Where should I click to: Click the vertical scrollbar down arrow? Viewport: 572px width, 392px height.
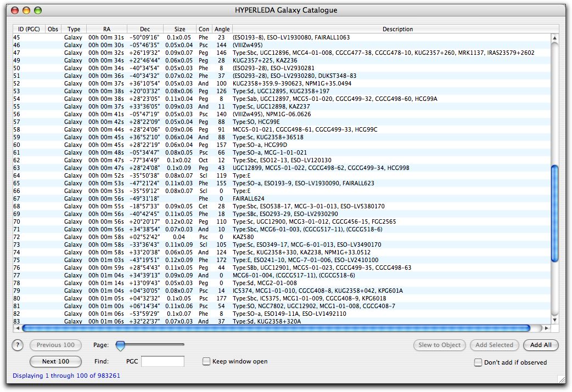(554, 320)
